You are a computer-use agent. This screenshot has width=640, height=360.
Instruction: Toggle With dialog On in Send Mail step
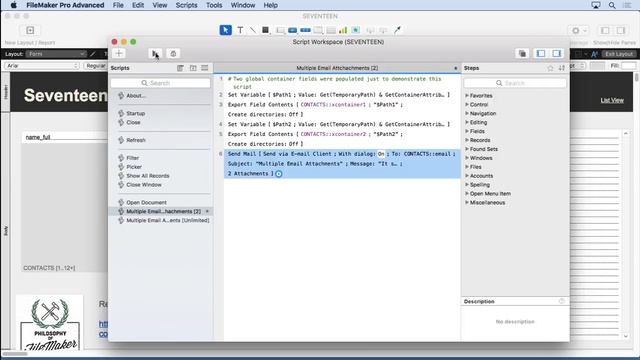tap(381, 154)
